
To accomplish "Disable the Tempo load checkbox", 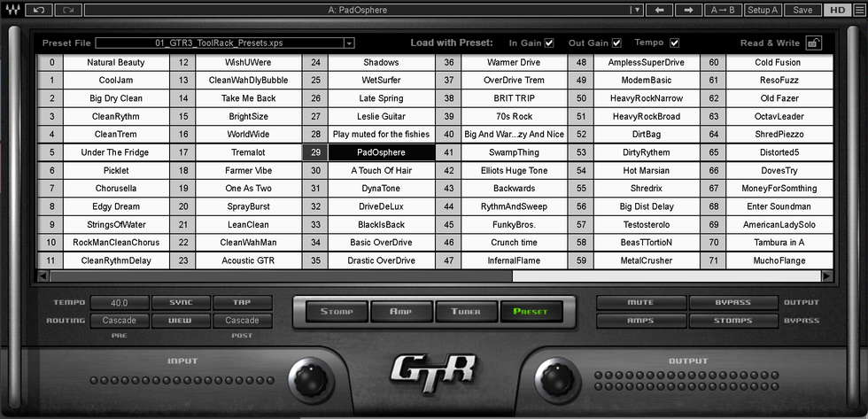I will (x=675, y=43).
